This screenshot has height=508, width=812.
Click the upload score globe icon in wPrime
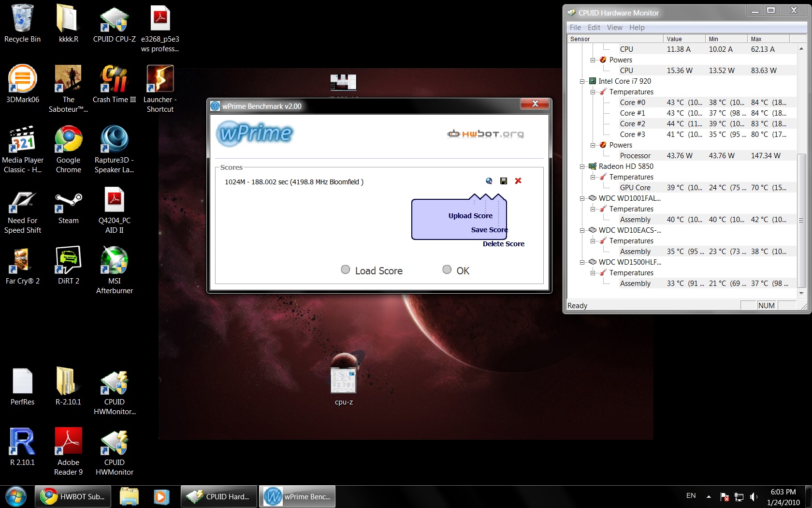pos(489,181)
